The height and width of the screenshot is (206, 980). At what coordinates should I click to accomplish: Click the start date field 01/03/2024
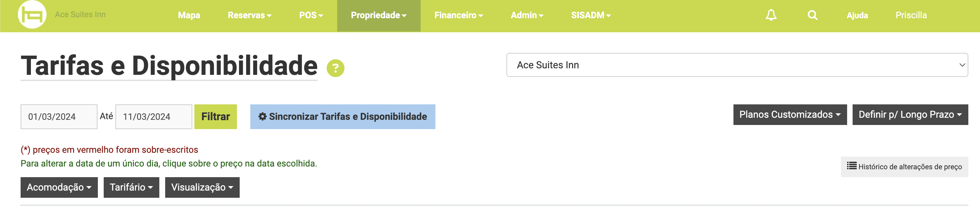coord(59,117)
